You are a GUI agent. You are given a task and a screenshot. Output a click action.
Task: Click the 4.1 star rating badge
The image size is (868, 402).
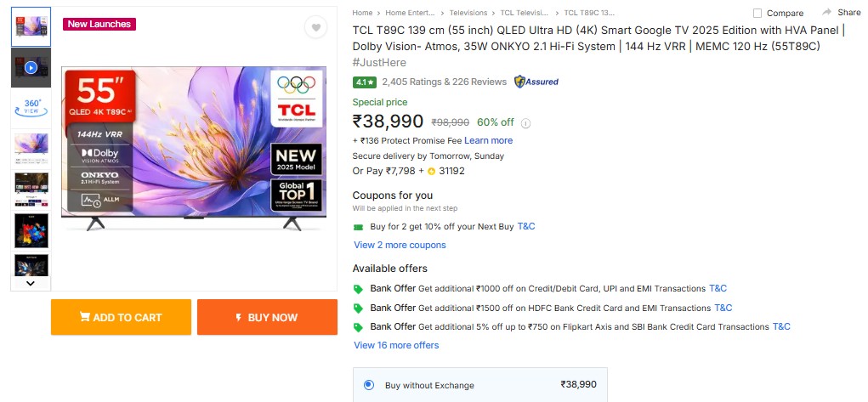[365, 82]
